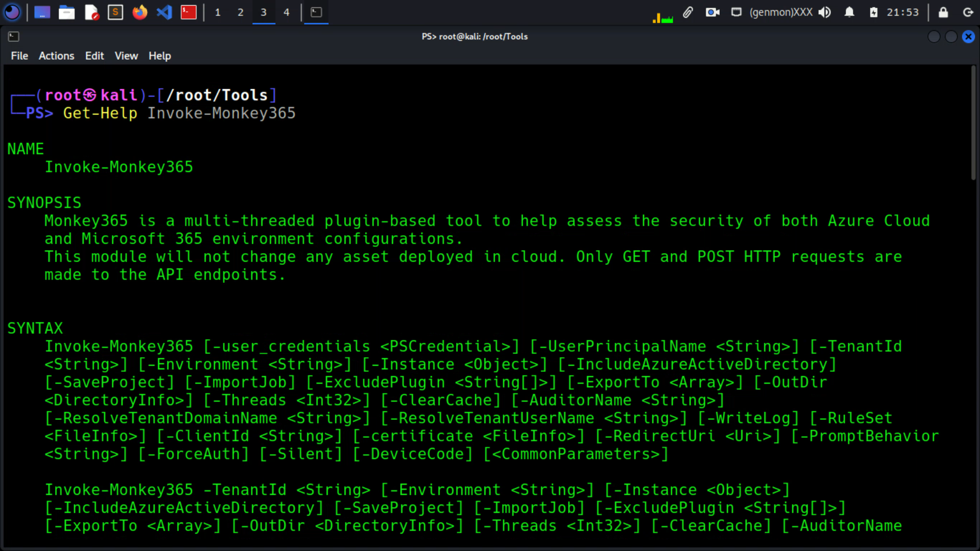Open the File menu
980x551 pixels.
coord(19,56)
